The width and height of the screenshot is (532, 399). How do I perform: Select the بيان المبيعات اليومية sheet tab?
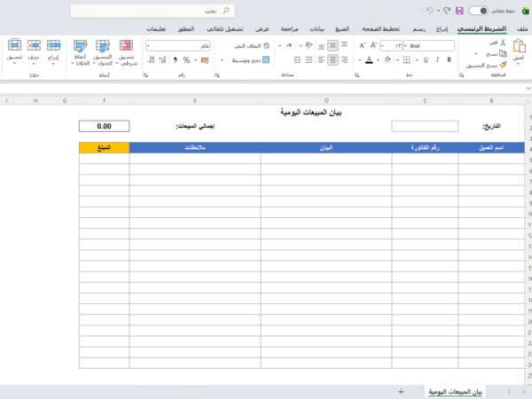coord(455,391)
